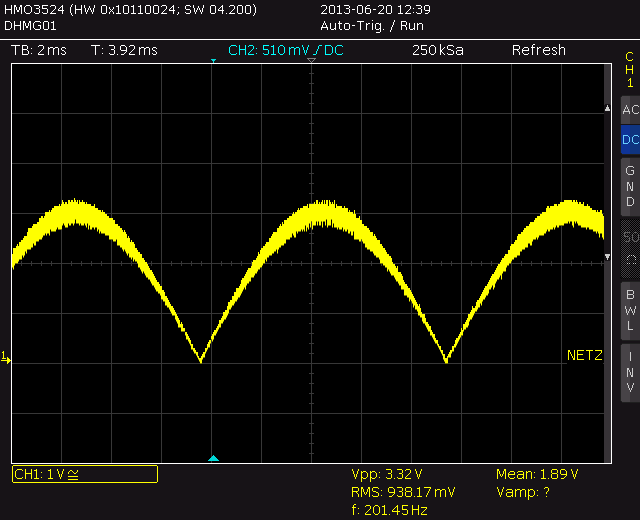Select DC coupling soft key
This screenshot has width=640, height=520.
[630, 140]
